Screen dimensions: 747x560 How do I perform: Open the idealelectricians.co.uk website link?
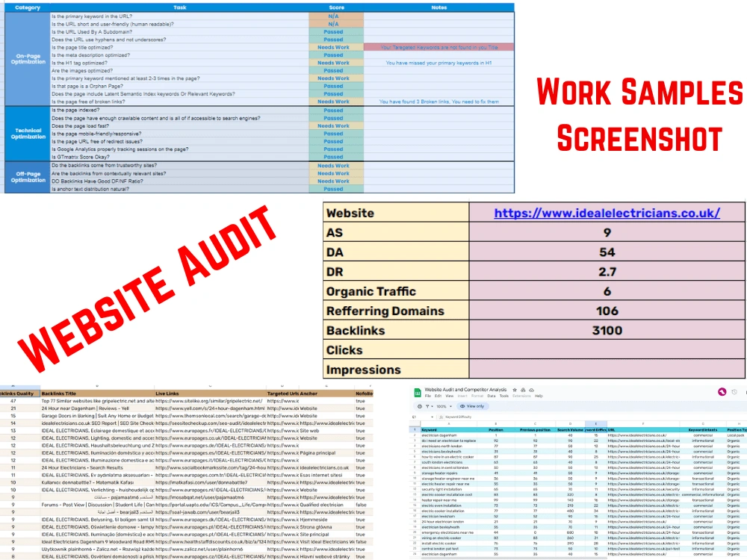click(x=607, y=213)
